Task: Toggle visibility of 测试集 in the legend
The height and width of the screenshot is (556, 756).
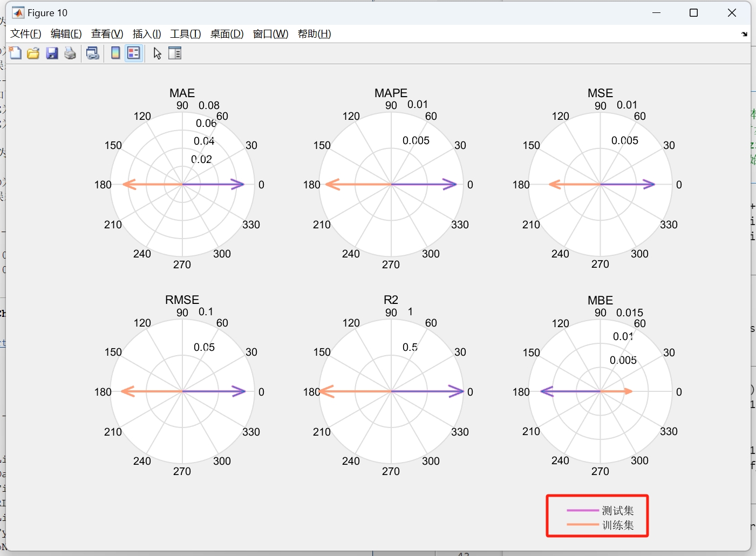Action: tap(617, 510)
